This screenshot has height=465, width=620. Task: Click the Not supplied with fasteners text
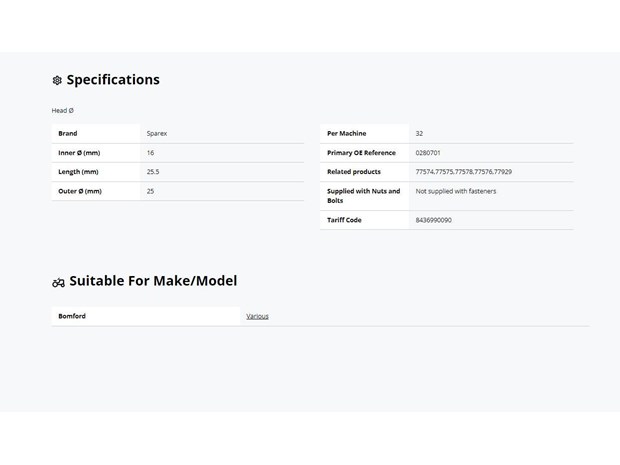[456, 191]
